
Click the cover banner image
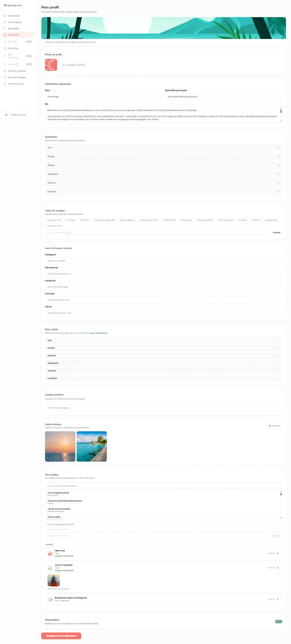(x=163, y=28)
